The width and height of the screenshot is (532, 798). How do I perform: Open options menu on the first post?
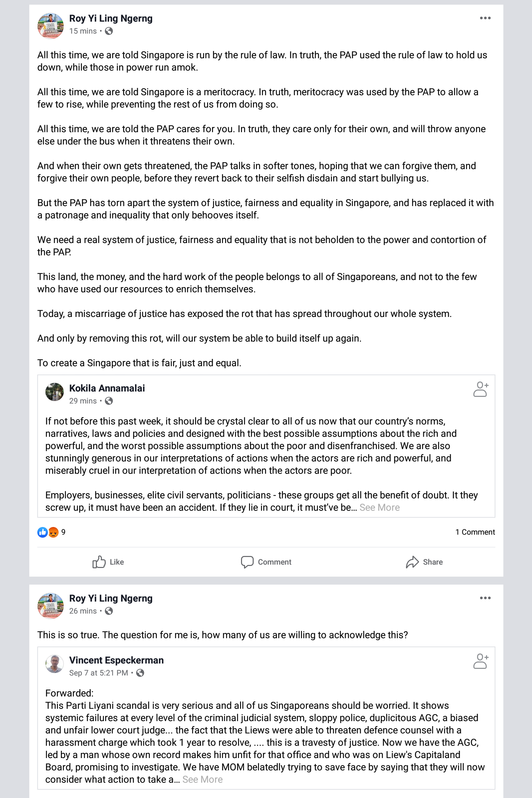(x=485, y=18)
